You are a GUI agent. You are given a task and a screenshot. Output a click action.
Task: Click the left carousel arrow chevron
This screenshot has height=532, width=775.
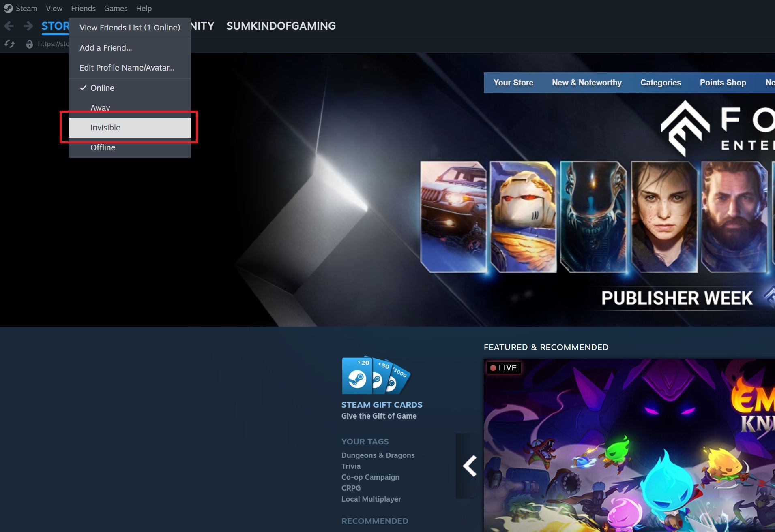click(x=470, y=466)
